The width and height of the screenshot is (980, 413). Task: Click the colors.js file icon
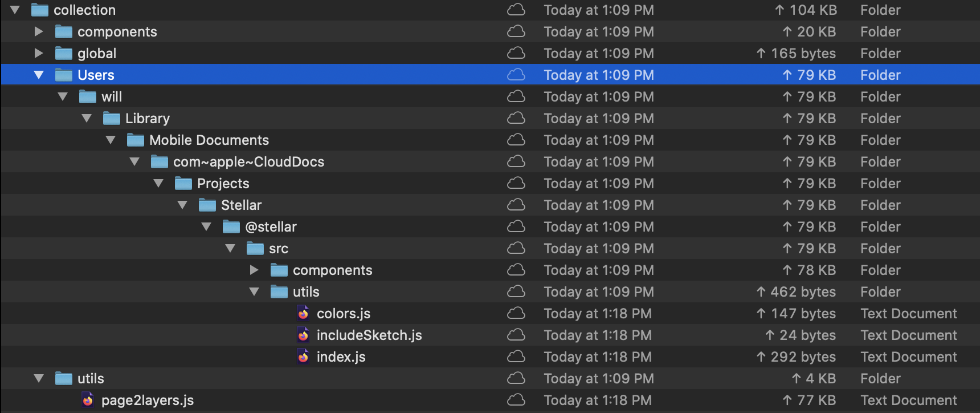click(x=303, y=313)
